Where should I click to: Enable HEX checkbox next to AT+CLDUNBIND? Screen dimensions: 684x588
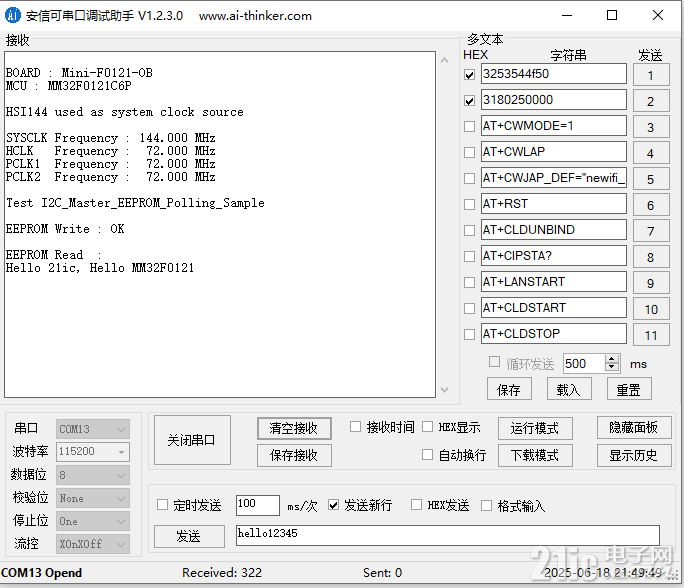tap(469, 230)
